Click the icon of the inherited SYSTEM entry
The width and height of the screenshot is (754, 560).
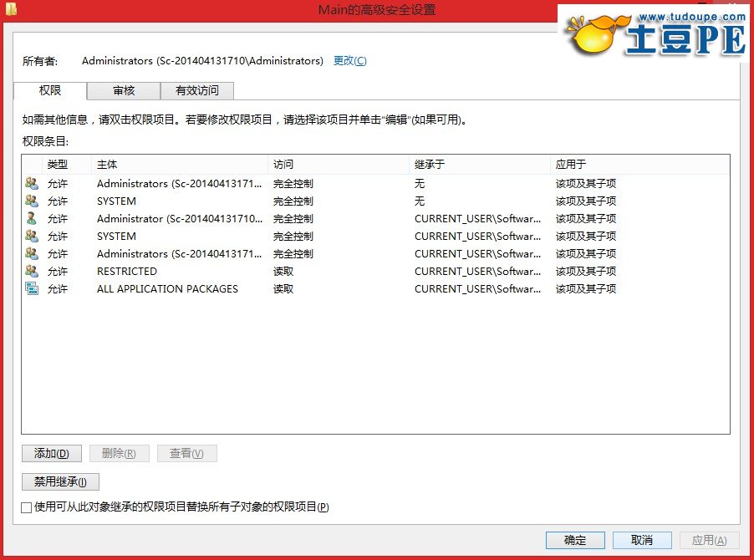pyautogui.click(x=32, y=236)
